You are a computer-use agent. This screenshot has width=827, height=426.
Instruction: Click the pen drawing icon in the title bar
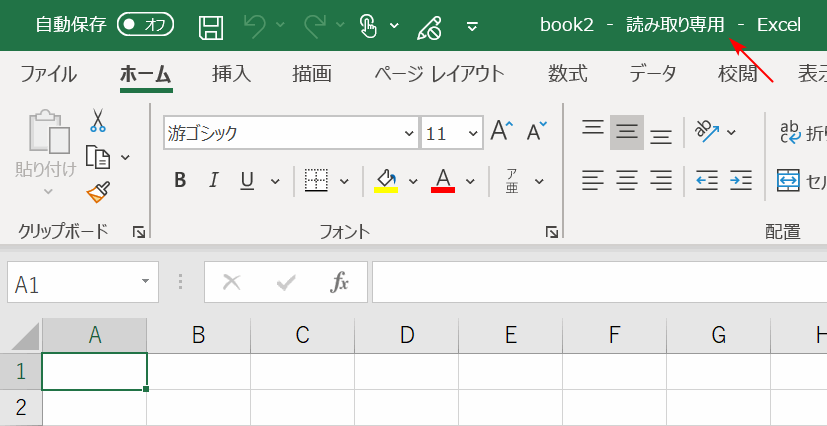[429, 26]
